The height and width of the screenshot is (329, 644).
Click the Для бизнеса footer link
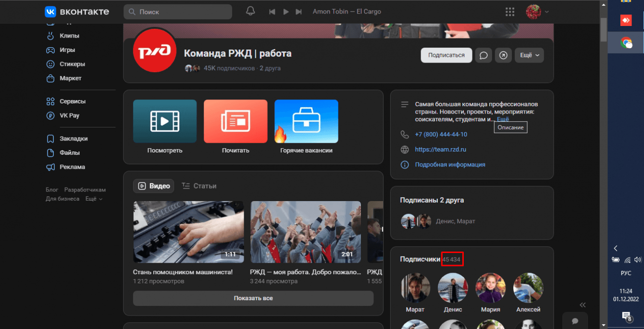pos(62,199)
